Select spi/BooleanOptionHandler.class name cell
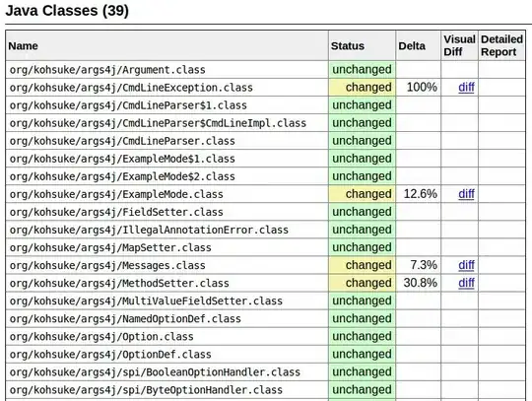The image size is (532, 401). (x=166, y=371)
